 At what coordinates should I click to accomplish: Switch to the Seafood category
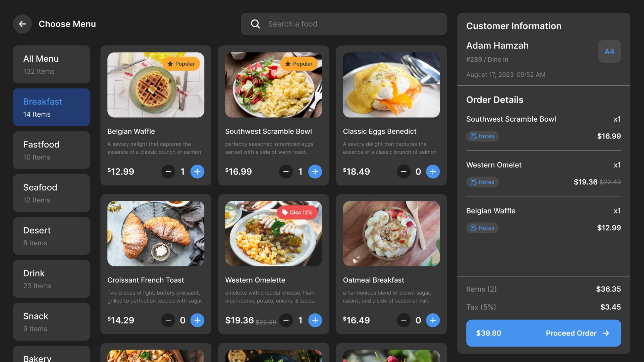coord(51,193)
